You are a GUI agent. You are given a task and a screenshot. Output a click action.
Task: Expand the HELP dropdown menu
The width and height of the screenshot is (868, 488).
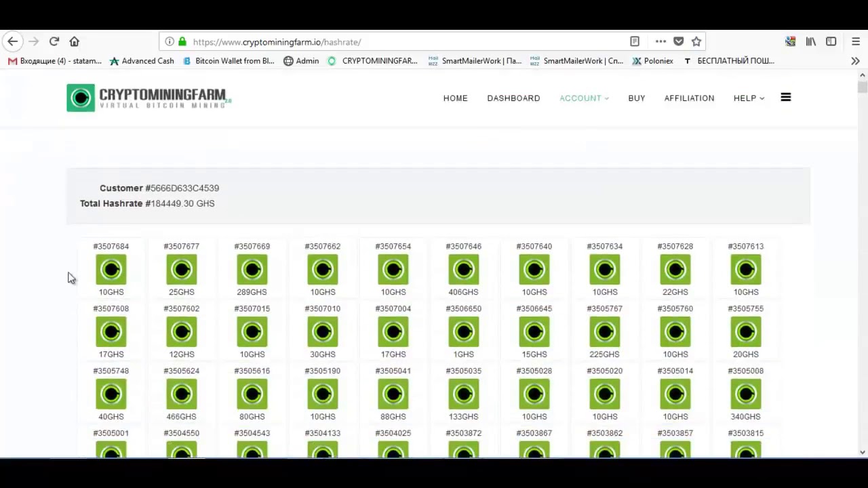pos(749,98)
